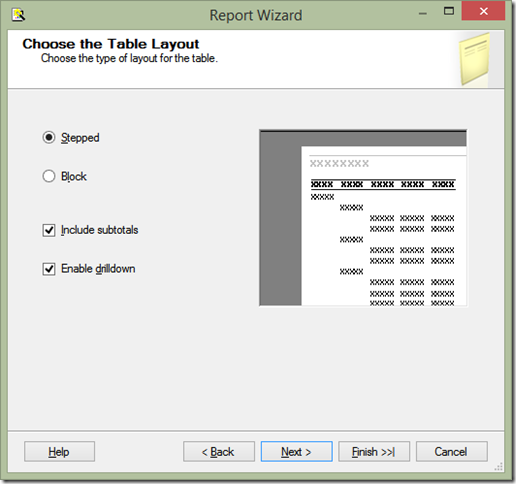This screenshot has height=484, width=516.
Task: Close the Report Wizard dialog
Action: (x=483, y=11)
